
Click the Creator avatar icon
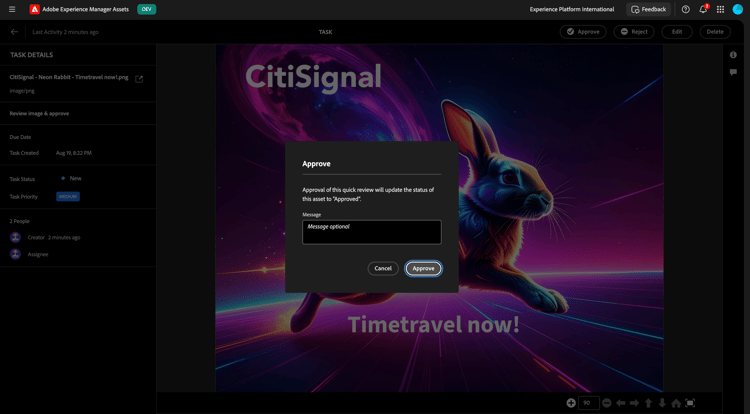[x=15, y=237]
